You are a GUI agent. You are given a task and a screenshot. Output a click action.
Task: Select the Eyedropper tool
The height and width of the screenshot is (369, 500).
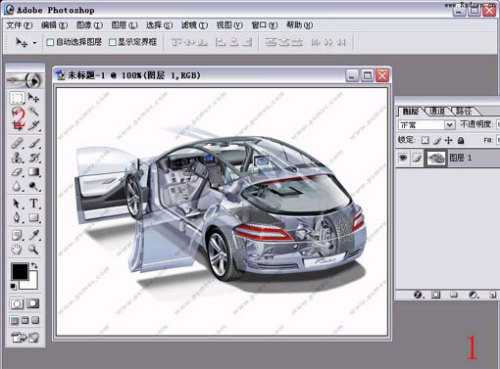34,235
